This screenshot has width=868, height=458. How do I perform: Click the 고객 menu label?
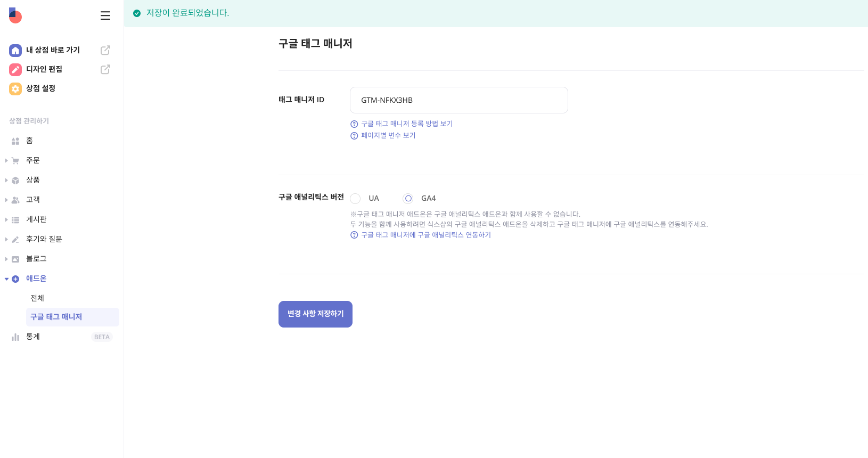tap(33, 200)
